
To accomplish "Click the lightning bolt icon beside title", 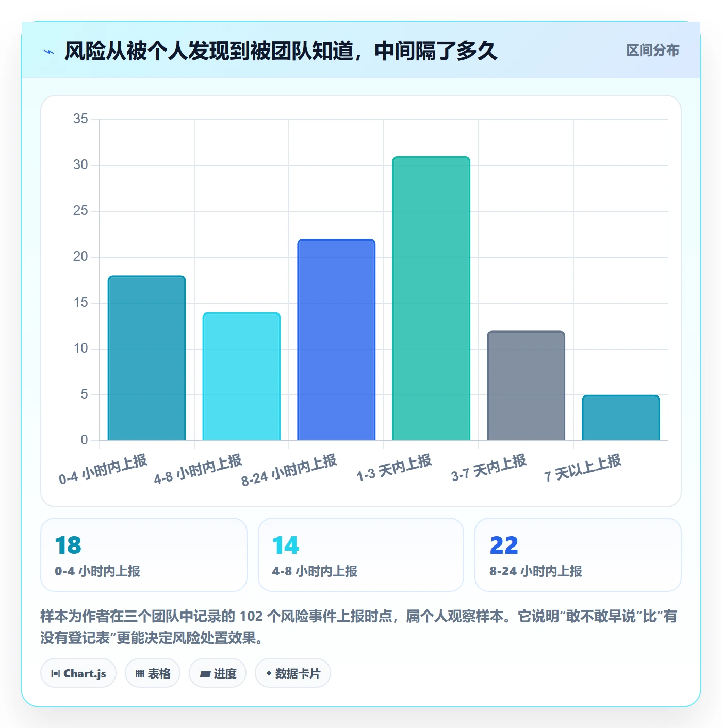I will pos(49,52).
